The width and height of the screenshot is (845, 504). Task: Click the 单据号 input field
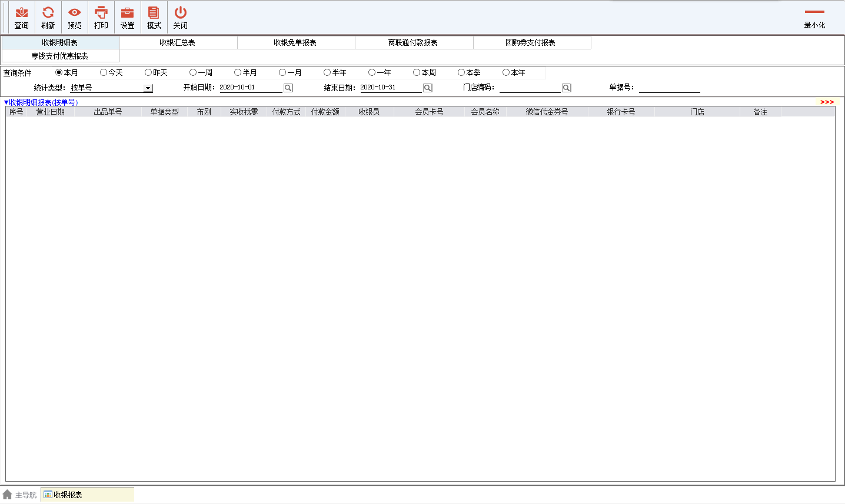(670, 88)
